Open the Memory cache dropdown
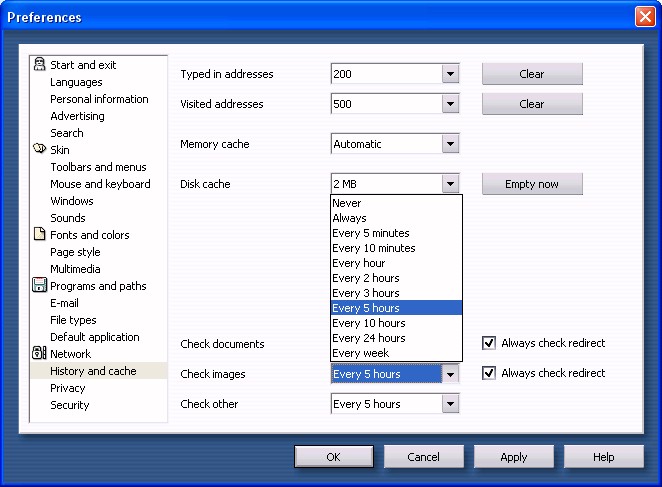 pyautogui.click(x=450, y=144)
